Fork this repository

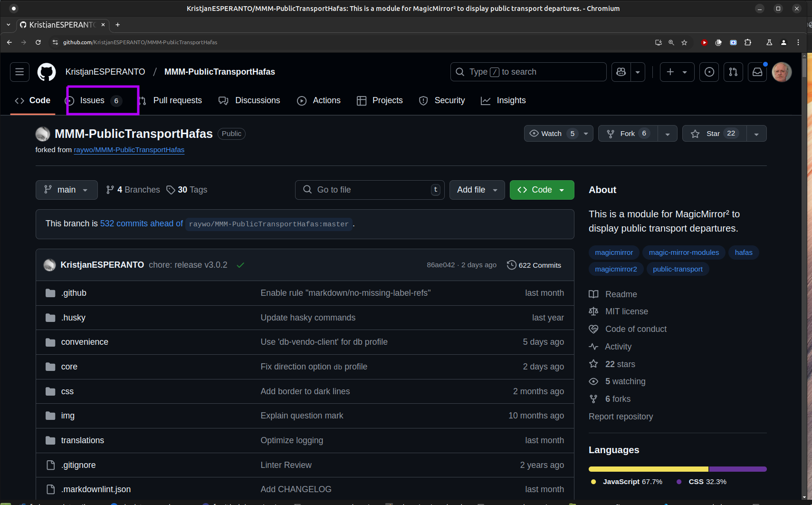click(x=628, y=134)
